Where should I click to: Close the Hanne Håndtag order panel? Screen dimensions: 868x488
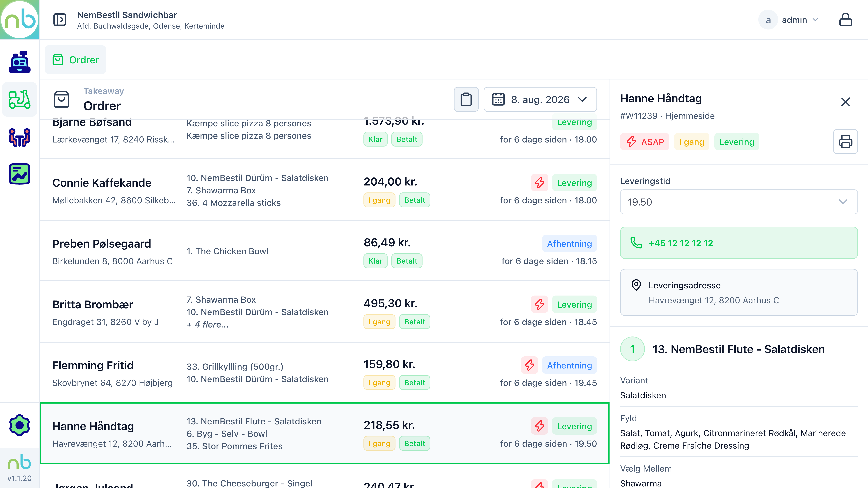click(x=845, y=102)
